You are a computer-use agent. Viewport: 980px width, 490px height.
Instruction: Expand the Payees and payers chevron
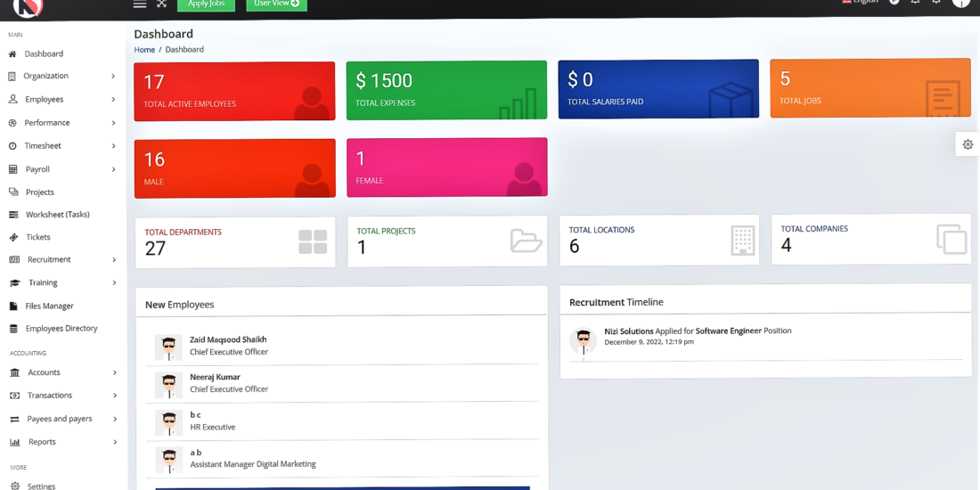115,419
